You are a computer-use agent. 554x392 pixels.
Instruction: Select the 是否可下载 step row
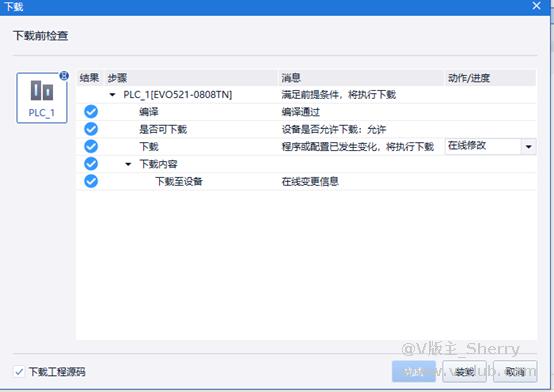(306, 129)
